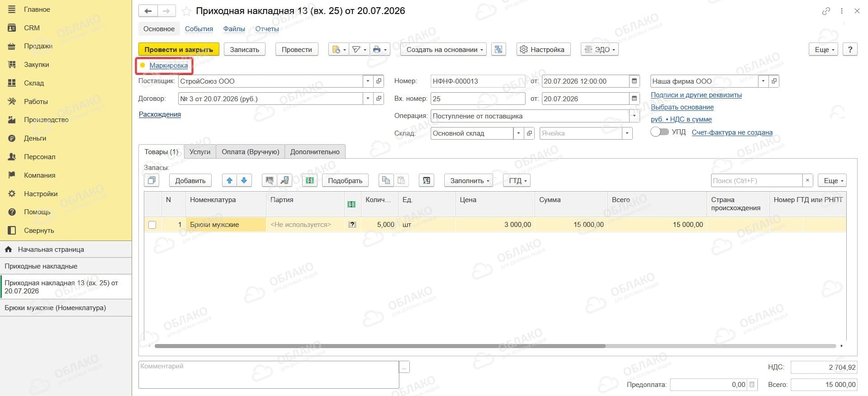Copy link to document via chain icon
868x396 pixels.
(826, 11)
